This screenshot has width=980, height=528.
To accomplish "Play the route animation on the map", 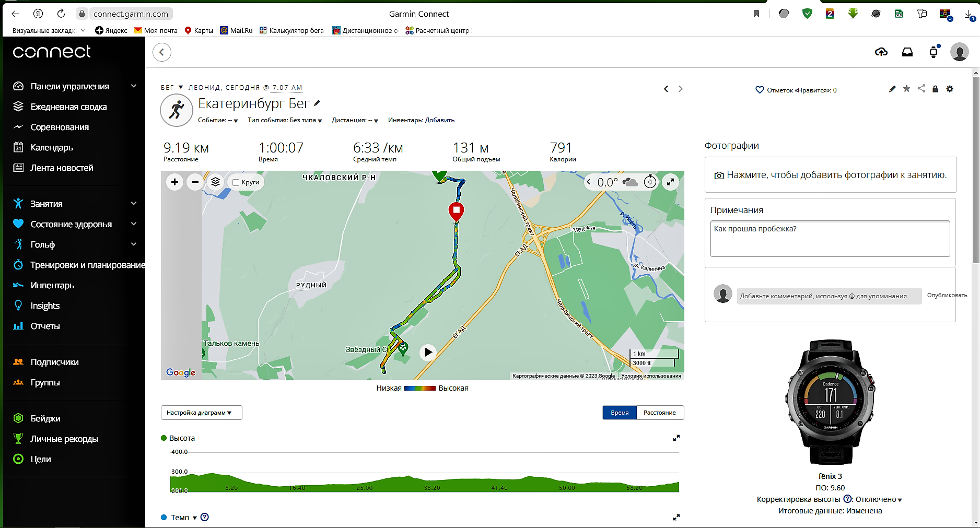I will point(428,352).
